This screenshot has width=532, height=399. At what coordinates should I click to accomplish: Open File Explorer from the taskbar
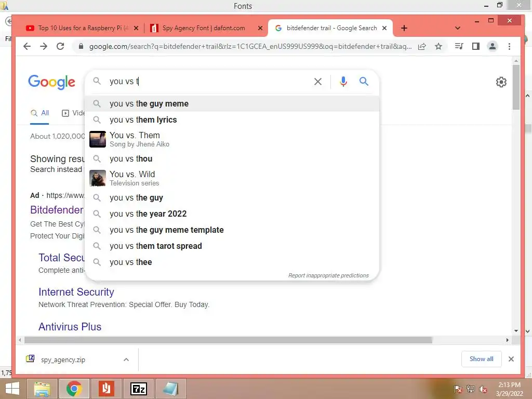click(x=42, y=389)
